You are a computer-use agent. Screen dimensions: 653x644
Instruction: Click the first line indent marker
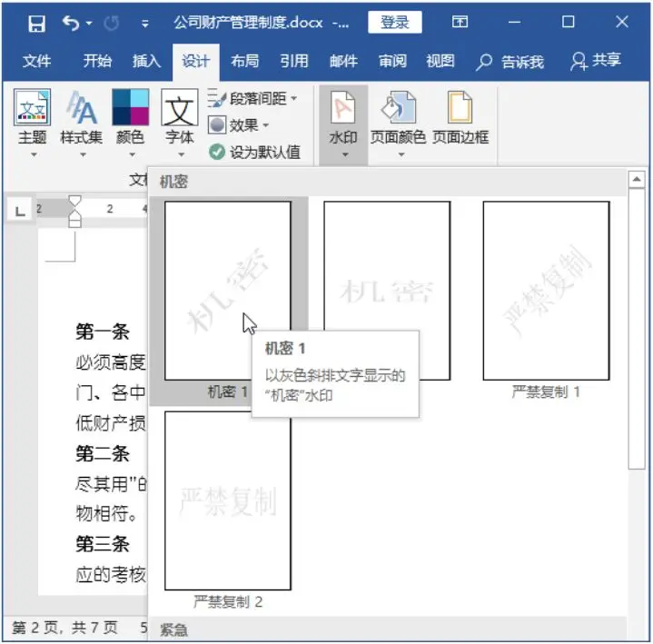74,201
